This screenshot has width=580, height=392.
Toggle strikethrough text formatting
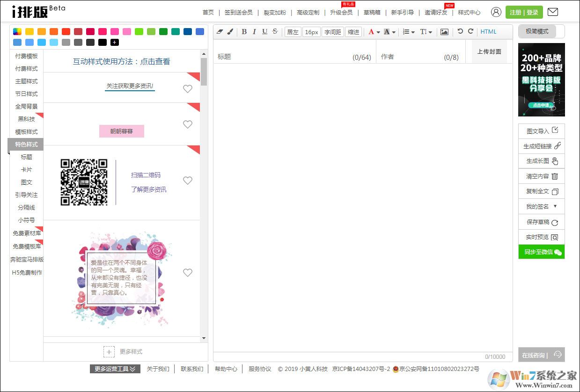point(275,32)
